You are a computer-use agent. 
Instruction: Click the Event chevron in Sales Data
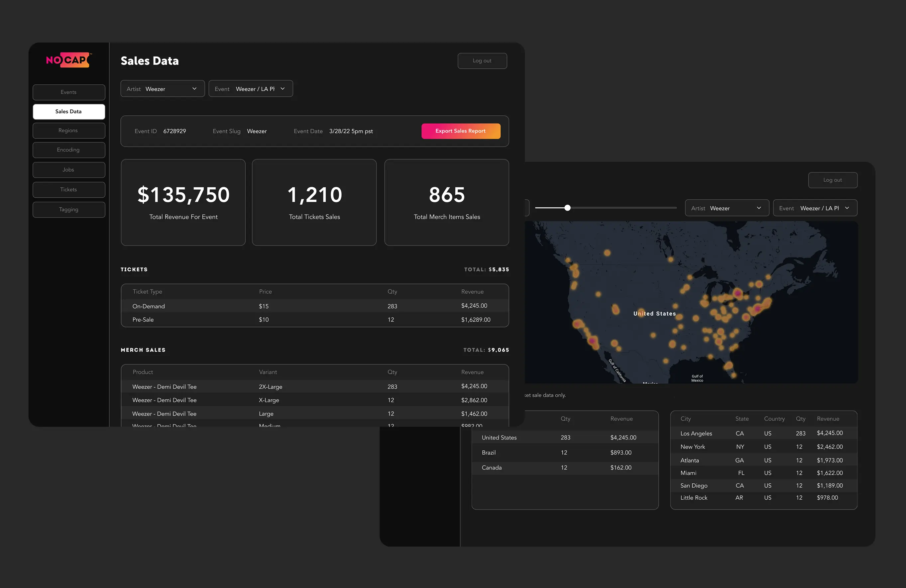(x=283, y=89)
